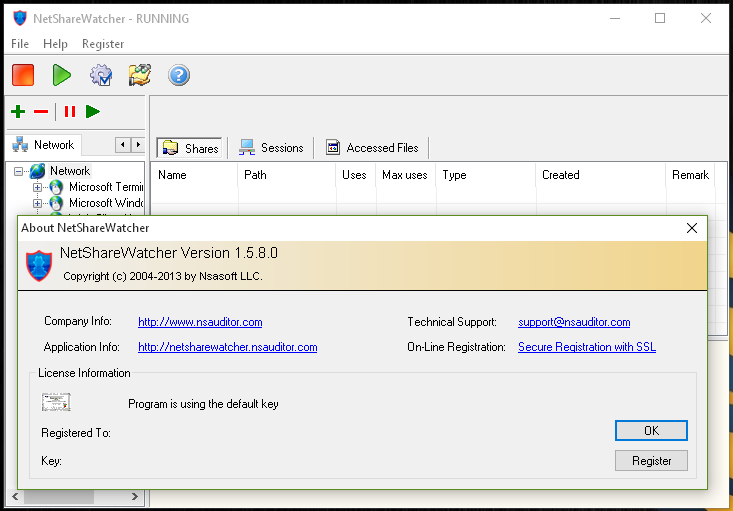Click the Network globe icon in the tree

point(37,171)
